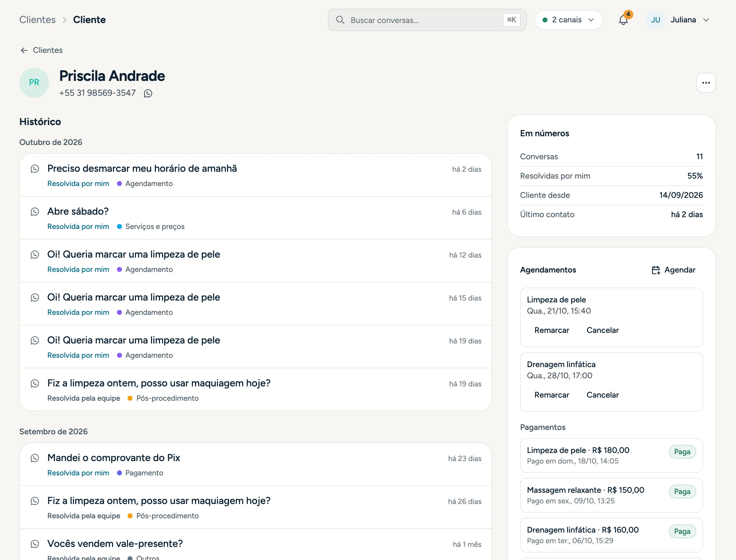Click WhatsApp icon on the 'há 26 dias' conversation

[35, 501]
